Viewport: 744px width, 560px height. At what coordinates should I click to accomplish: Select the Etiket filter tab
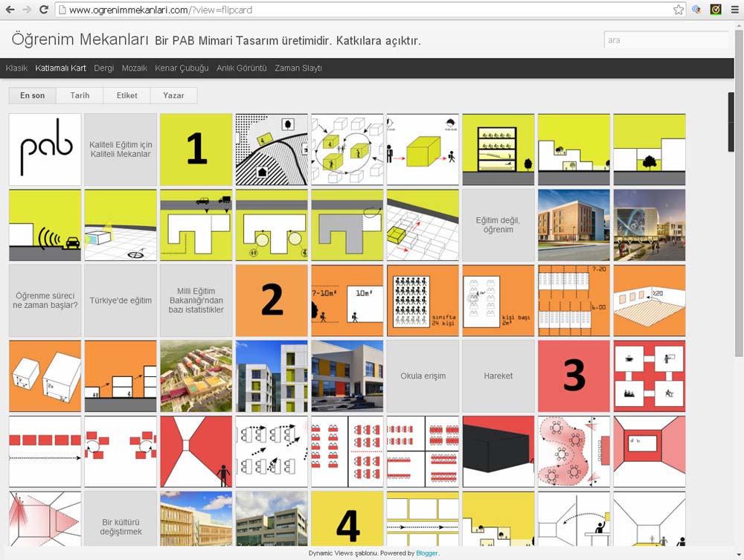coord(126,96)
